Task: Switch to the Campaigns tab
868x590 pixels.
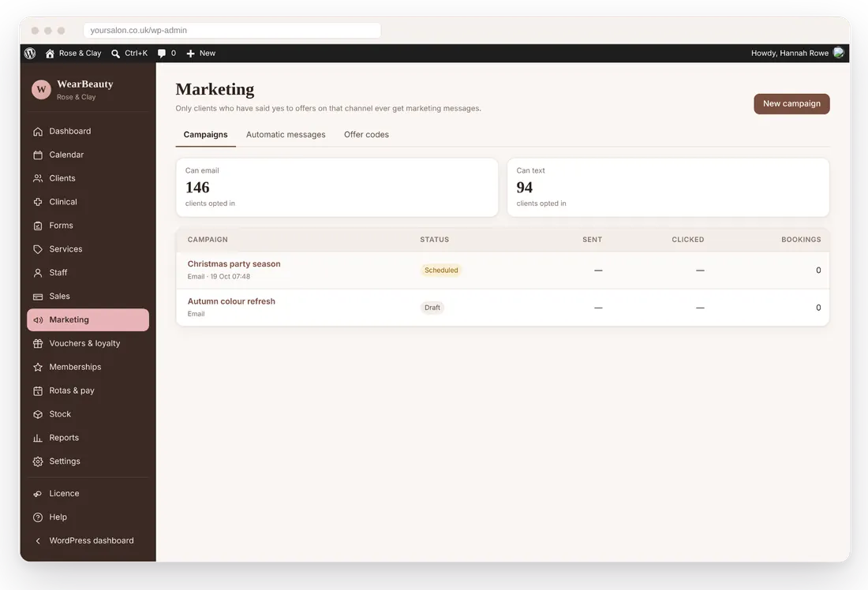Action: tap(205, 135)
